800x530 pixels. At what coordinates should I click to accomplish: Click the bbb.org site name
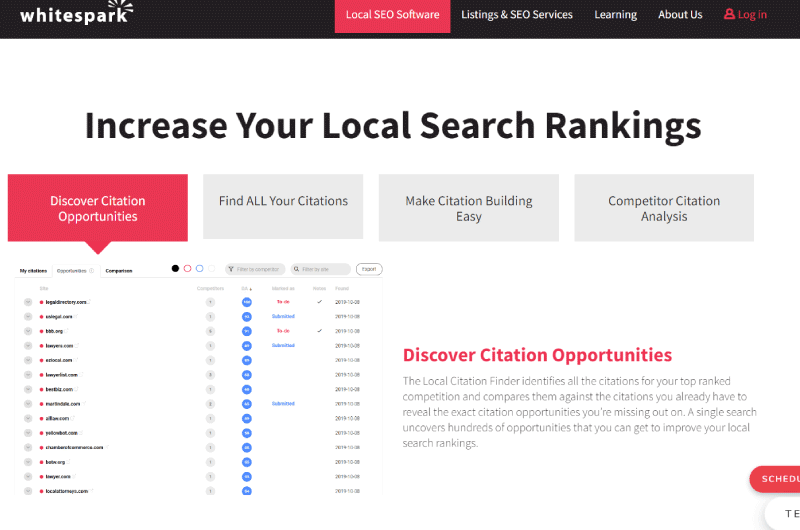pos(54,331)
